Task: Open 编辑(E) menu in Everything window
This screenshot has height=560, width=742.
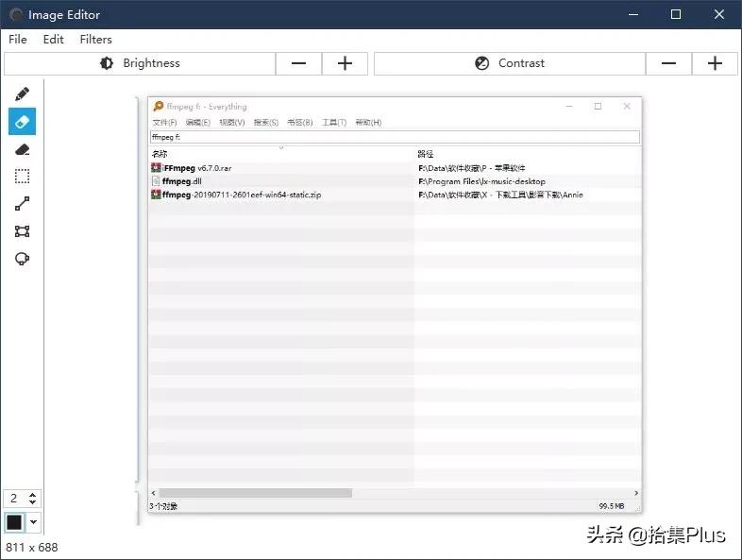Action: tap(198, 123)
